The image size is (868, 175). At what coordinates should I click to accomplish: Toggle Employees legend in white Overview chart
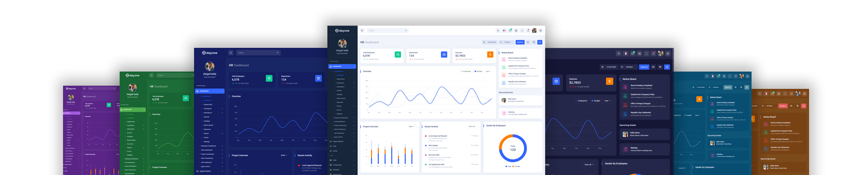point(466,71)
